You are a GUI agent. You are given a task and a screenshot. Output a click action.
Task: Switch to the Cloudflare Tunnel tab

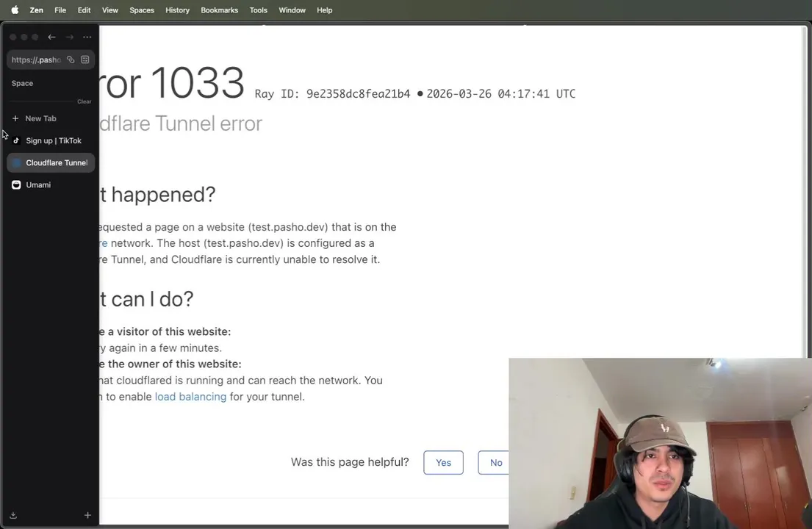click(50, 162)
